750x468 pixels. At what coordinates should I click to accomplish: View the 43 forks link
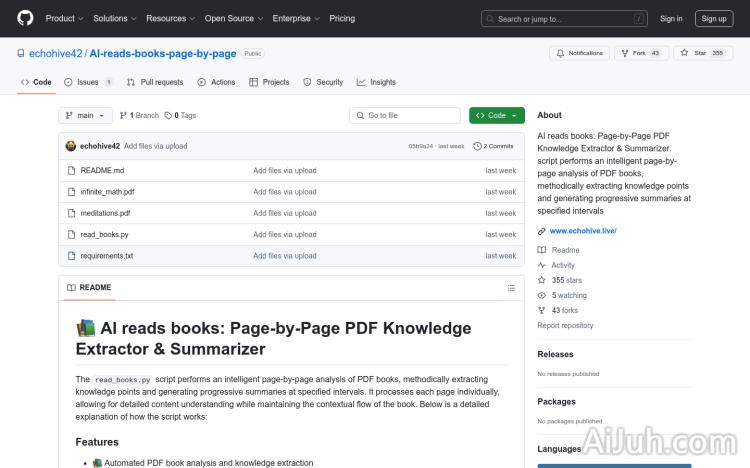tap(565, 310)
